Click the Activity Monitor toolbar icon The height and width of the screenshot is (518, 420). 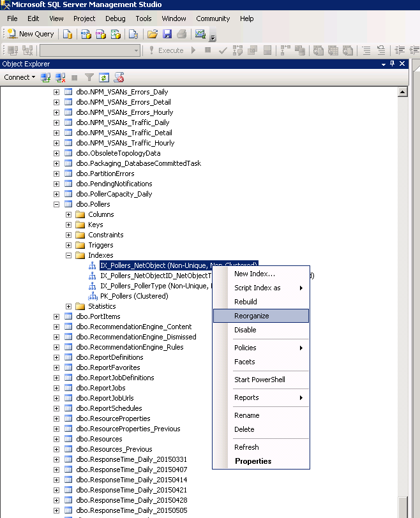coord(200,34)
